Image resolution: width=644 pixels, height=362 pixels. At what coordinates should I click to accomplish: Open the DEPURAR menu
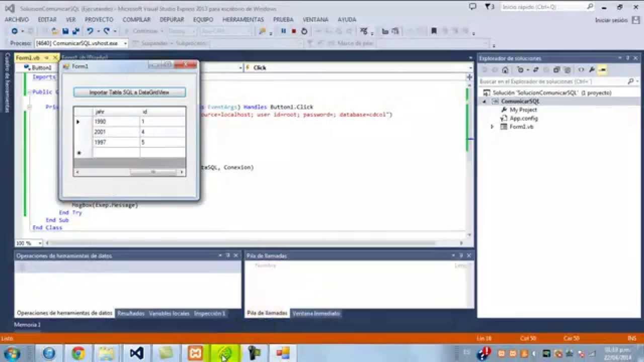click(172, 20)
